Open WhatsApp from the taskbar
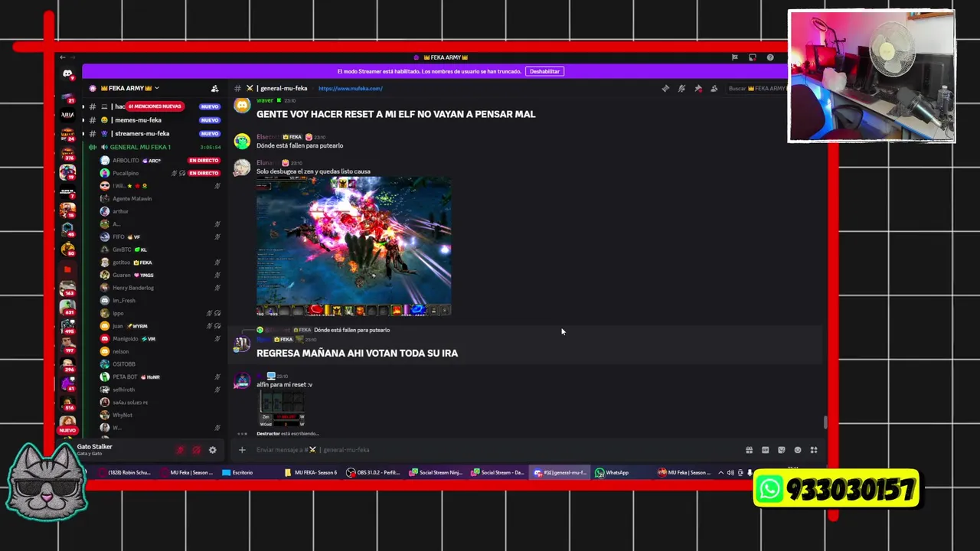The width and height of the screenshot is (980, 551). click(x=612, y=472)
